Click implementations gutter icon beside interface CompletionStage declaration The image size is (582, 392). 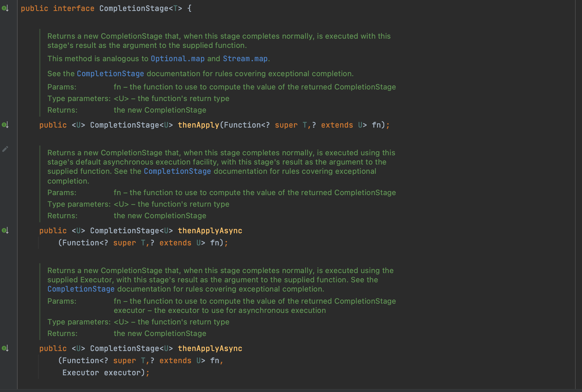coord(5,8)
